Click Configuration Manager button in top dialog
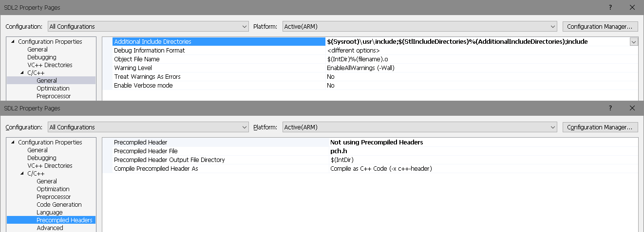644x232 pixels. pos(600,26)
